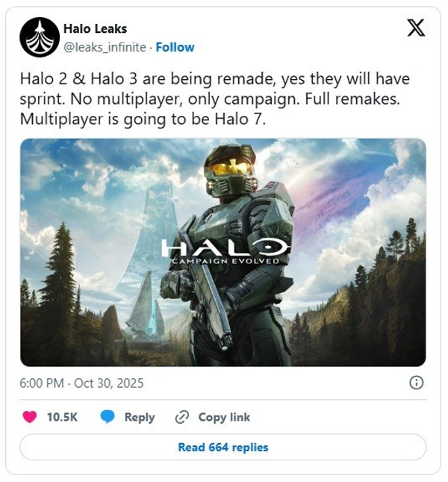Viewport: 448px width, 482px height.
Task: Open the X logo icon
Action: click(416, 28)
